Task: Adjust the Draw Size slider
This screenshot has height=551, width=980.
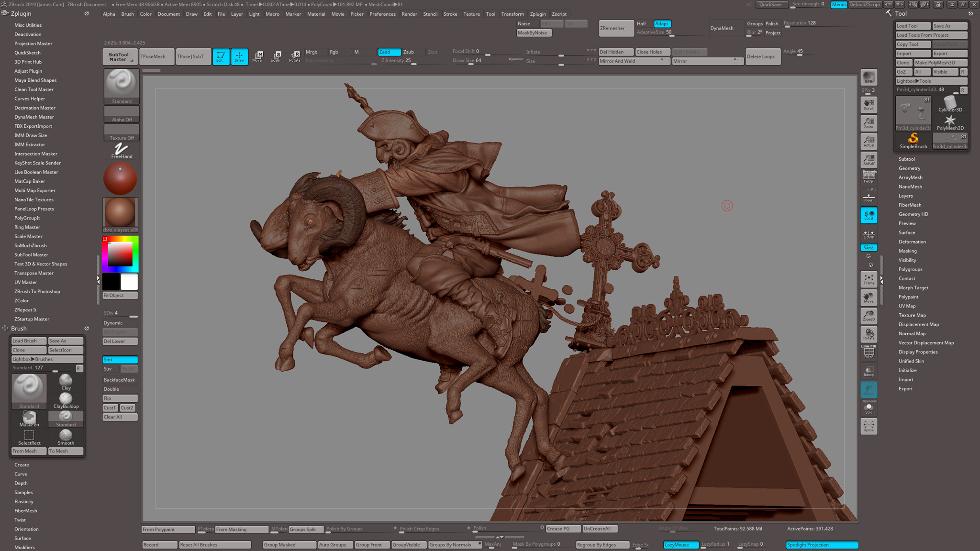Action: click(x=480, y=61)
